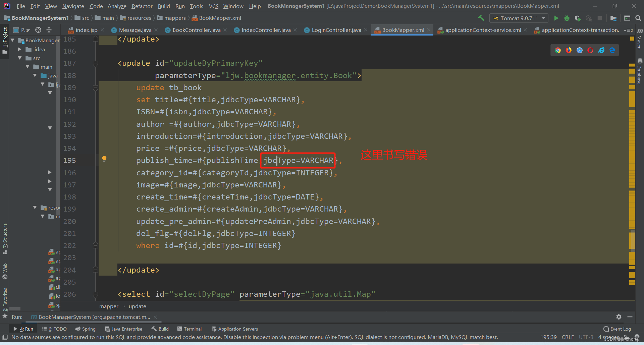644x345 pixels.
Task: Toggle the bulb intention icon at line 195
Action: tap(104, 159)
